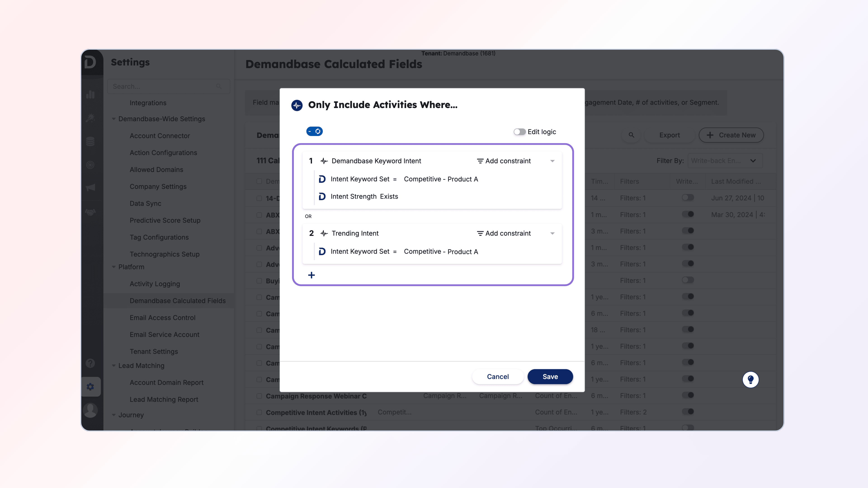Open Tenant Settings in the sidebar
Viewport: 868px width, 488px height.
pos(154,351)
